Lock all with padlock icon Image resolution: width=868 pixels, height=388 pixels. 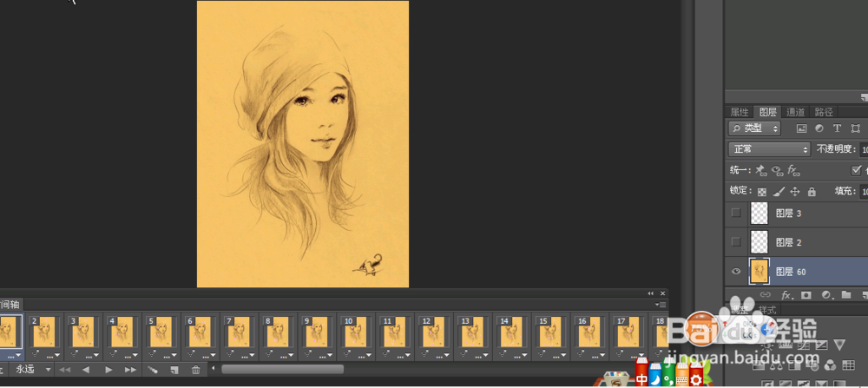tap(812, 192)
